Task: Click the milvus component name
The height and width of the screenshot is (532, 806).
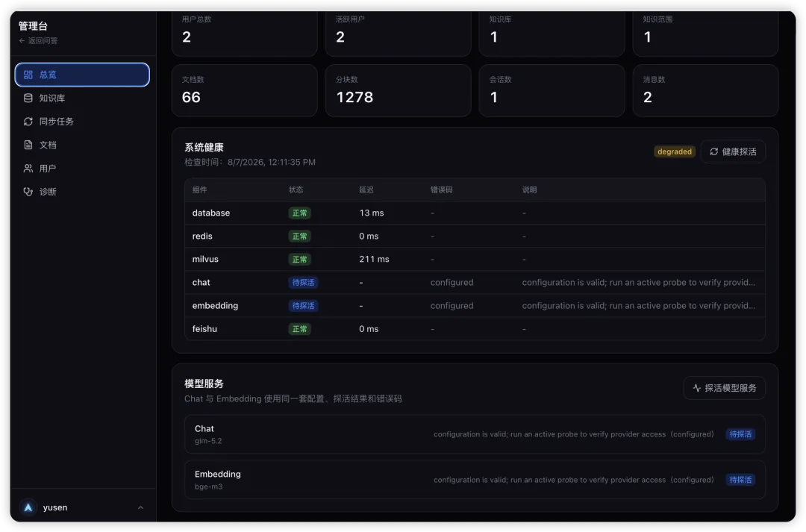Action: click(x=205, y=259)
